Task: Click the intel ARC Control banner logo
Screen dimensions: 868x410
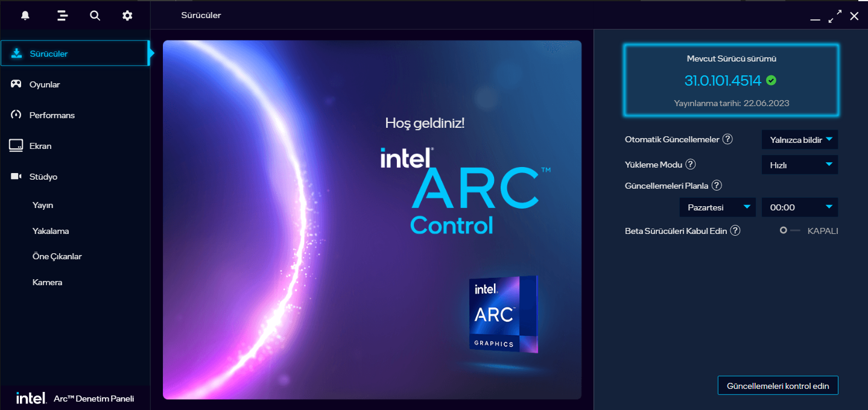Action: (465, 191)
